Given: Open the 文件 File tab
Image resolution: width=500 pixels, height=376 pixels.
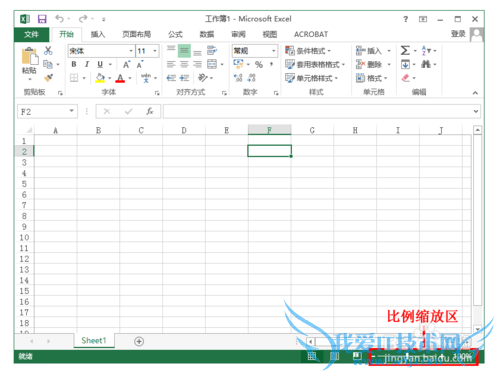Looking at the screenshot, I should pos(32,34).
